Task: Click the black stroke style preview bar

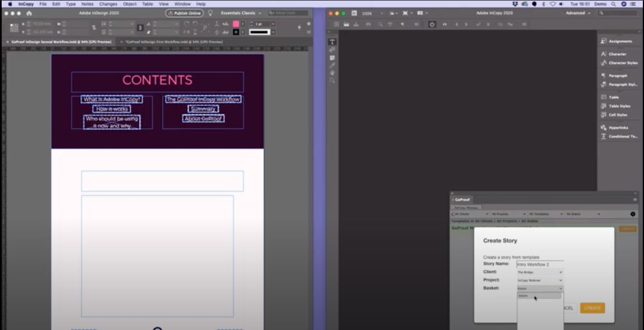Action: 259,32
